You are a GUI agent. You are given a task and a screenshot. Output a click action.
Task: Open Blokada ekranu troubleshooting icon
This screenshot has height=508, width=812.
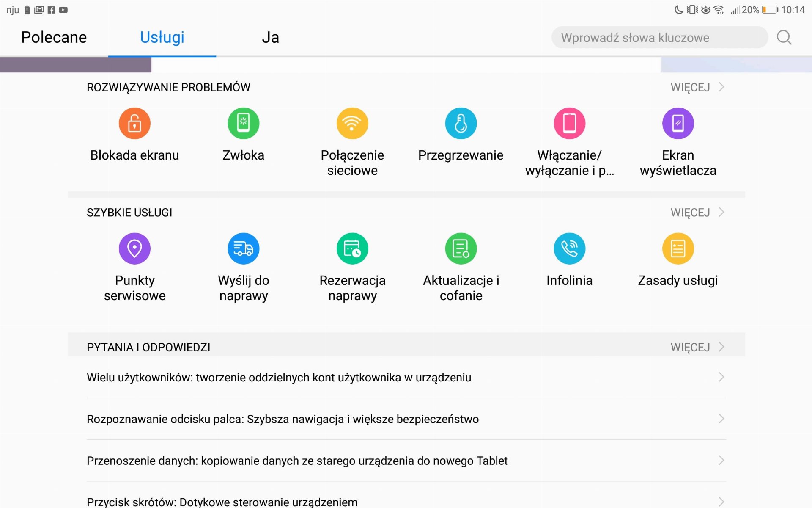(x=134, y=123)
